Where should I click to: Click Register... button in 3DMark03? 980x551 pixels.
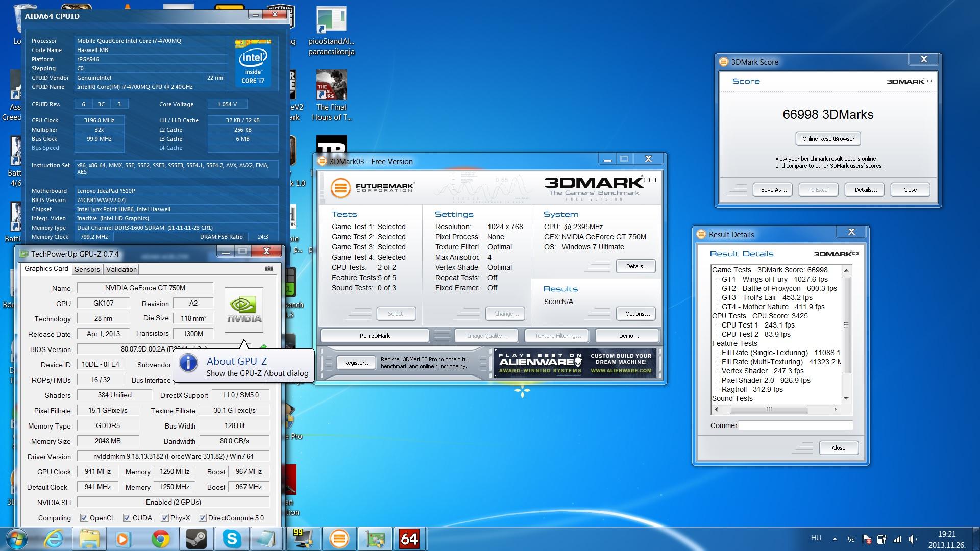357,363
